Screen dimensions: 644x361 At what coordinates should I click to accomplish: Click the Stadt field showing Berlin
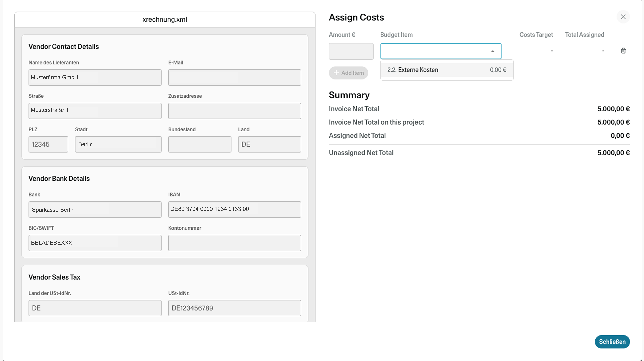coord(118,144)
